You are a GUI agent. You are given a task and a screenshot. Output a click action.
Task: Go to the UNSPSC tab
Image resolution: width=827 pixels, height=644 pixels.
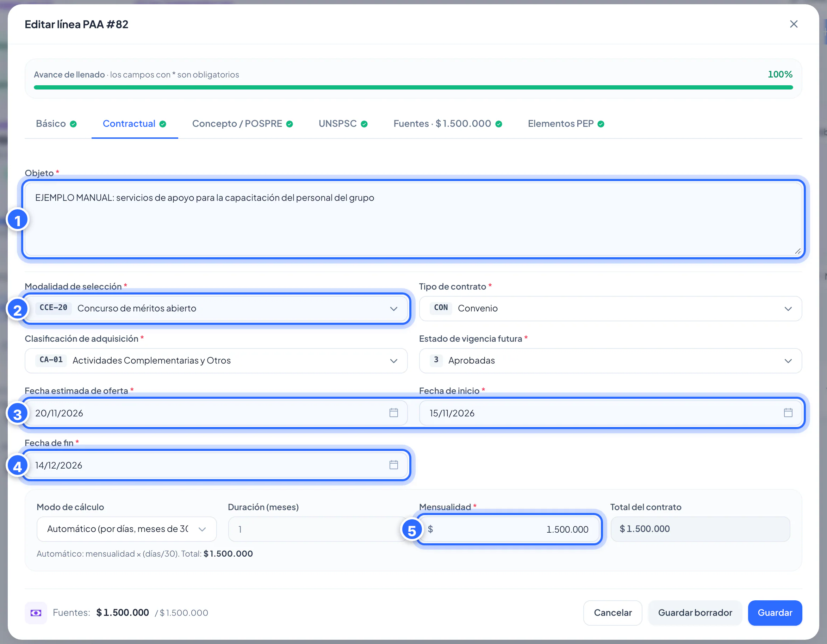tap(343, 124)
